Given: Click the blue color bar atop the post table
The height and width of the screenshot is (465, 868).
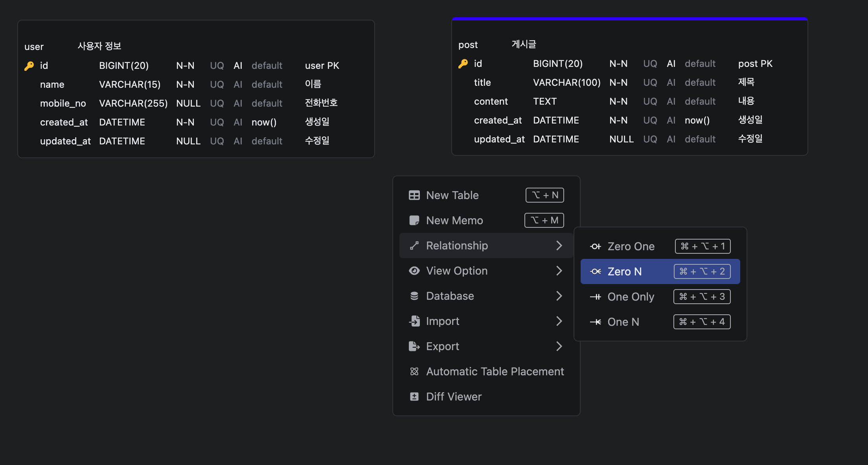Looking at the screenshot, I should pyautogui.click(x=629, y=18).
